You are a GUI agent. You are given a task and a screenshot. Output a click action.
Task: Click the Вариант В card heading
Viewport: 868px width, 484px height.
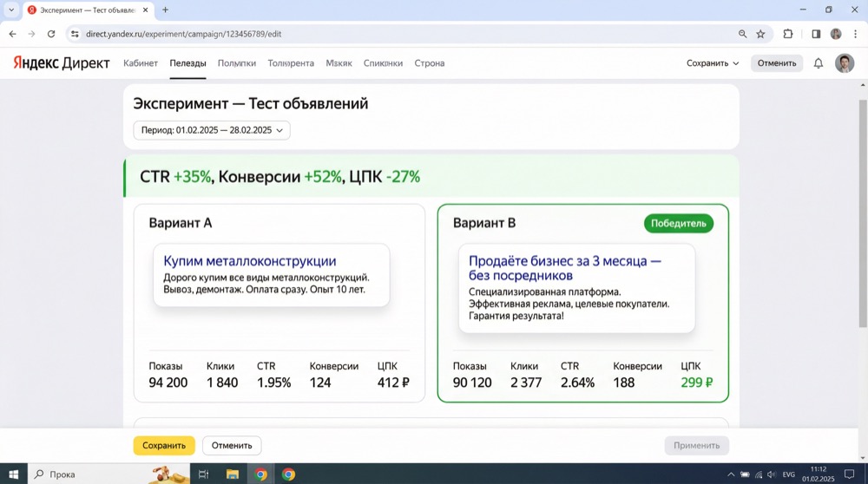[484, 223]
